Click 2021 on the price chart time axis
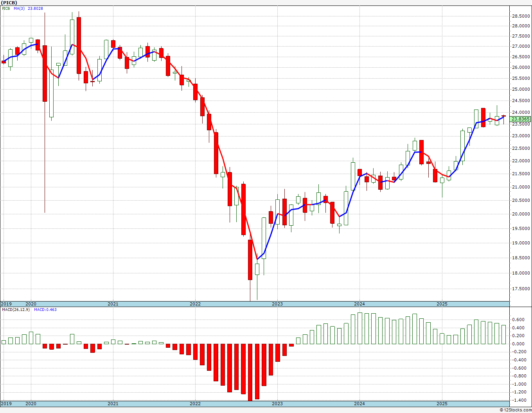Screen dimensions: 532x413 [x=113, y=304]
